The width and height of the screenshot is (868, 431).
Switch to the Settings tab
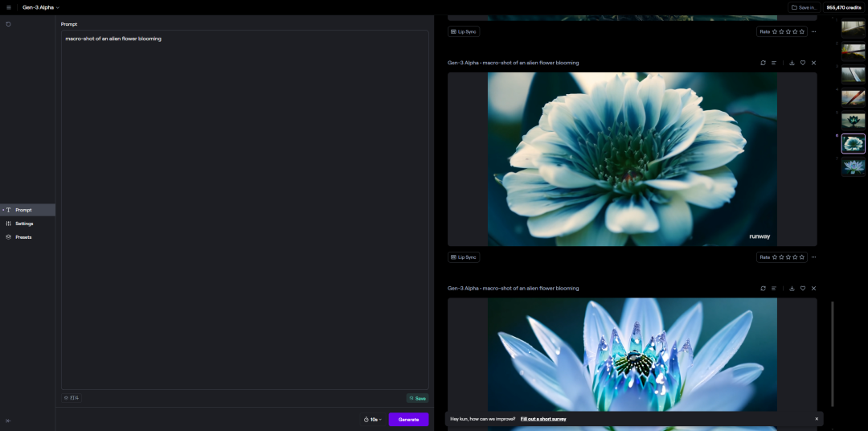coord(24,224)
